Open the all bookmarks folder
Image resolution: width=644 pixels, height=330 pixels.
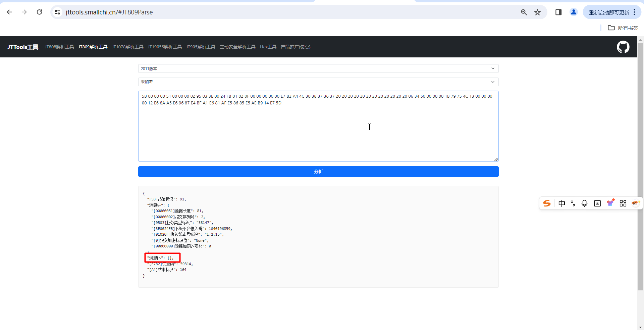(623, 28)
